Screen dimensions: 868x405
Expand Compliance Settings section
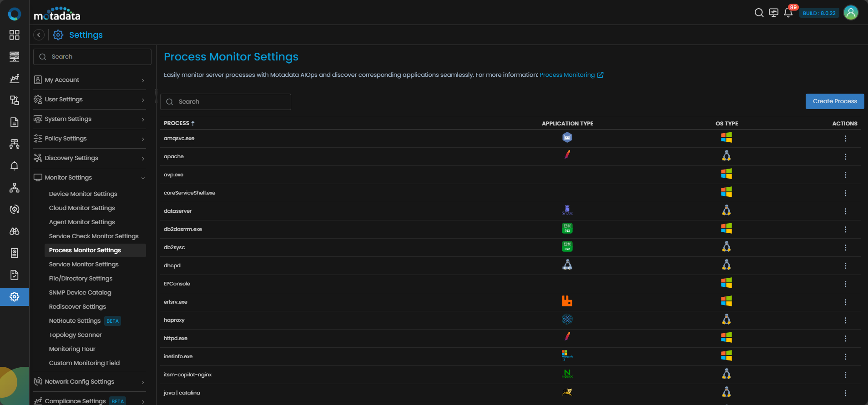(x=90, y=401)
